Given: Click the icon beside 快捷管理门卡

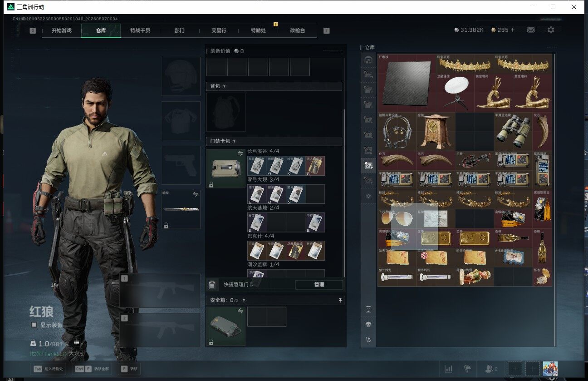Looking at the screenshot, I should tap(212, 285).
